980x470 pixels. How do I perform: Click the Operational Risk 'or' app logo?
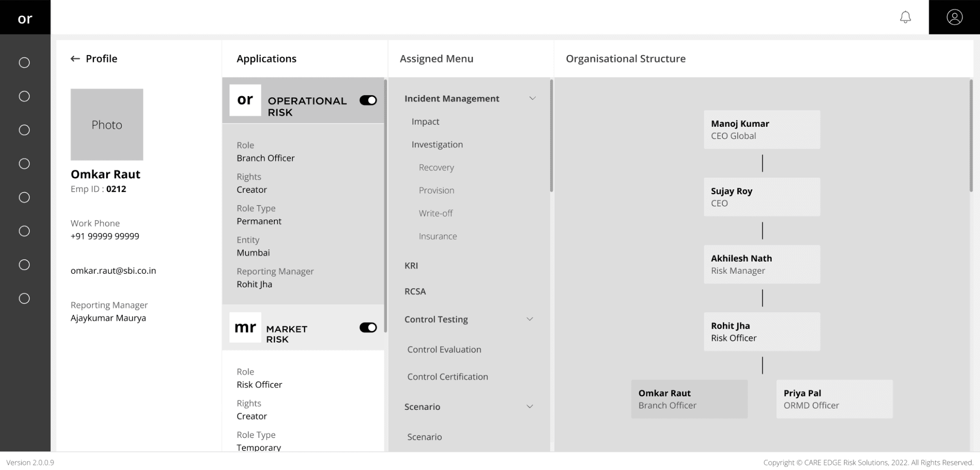coord(245,100)
